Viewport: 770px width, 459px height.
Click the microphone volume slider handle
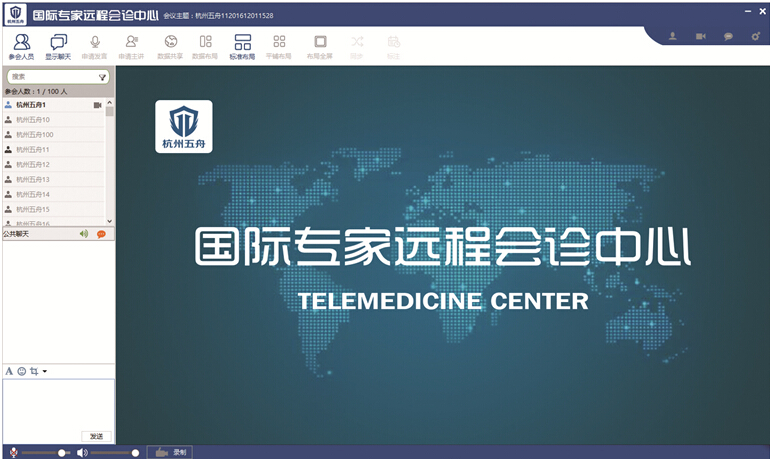pos(62,453)
